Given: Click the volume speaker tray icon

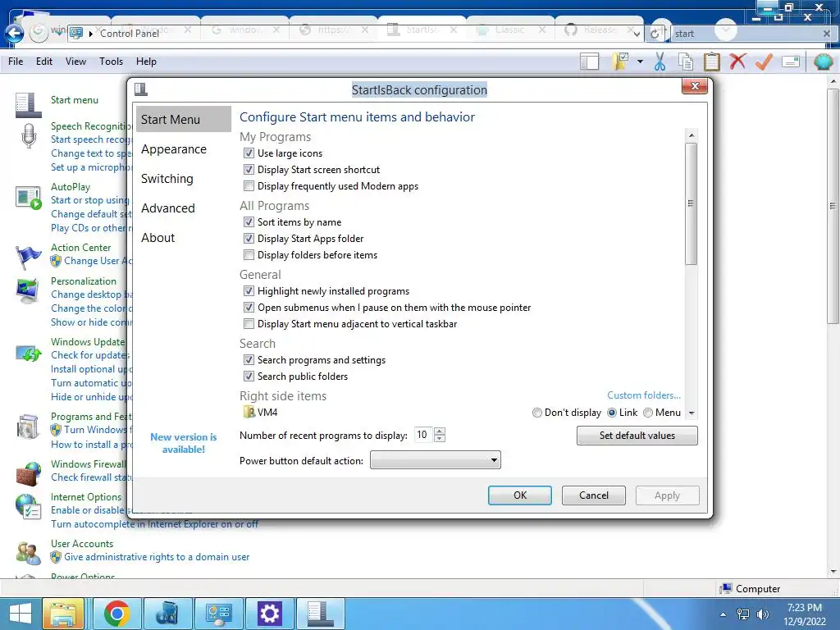Looking at the screenshot, I should pyautogui.click(x=762, y=614).
